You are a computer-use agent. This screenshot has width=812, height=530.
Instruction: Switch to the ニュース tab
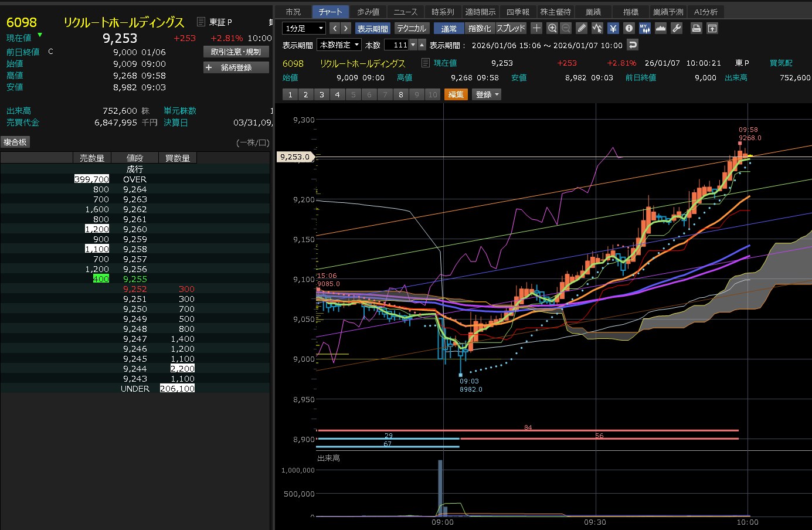point(406,12)
